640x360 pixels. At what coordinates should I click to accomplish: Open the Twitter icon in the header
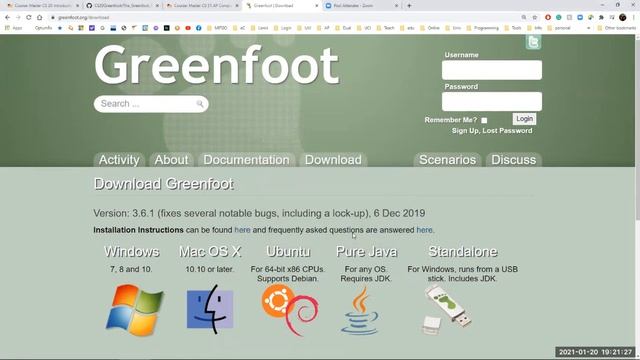(533, 42)
